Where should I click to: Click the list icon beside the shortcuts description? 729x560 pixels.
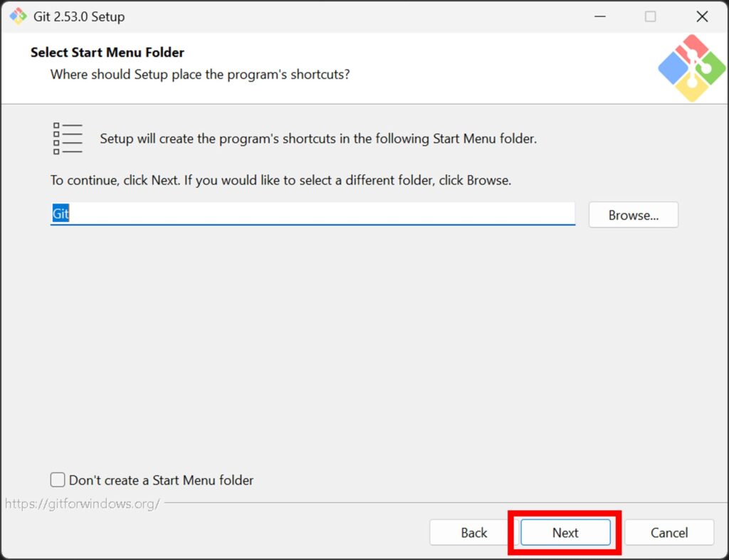tap(68, 139)
